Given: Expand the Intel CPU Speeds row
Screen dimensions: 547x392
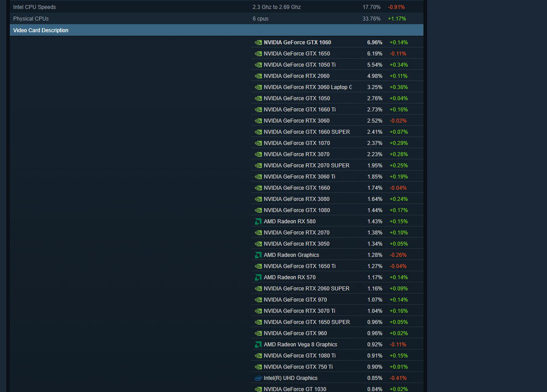Looking at the screenshot, I should (x=217, y=7).
